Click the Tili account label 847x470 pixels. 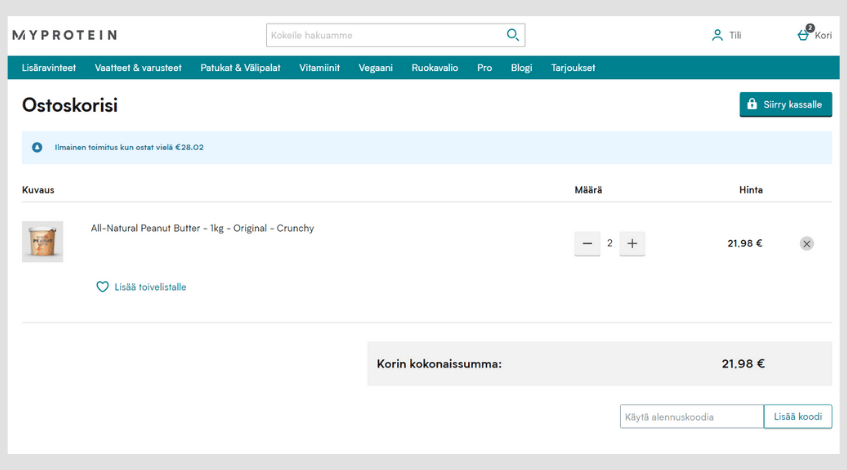[735, 35]
